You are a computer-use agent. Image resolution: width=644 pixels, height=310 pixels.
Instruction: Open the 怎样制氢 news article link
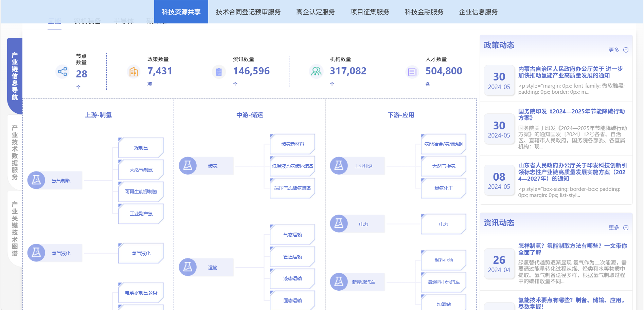(x=572, y=249)
